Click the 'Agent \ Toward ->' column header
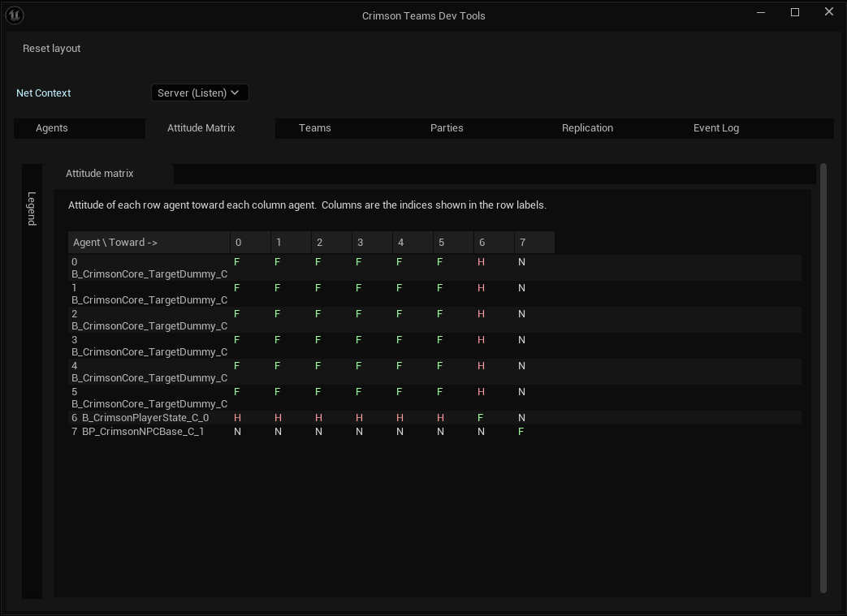Screen dimensions: 847x616 [149, 243]
